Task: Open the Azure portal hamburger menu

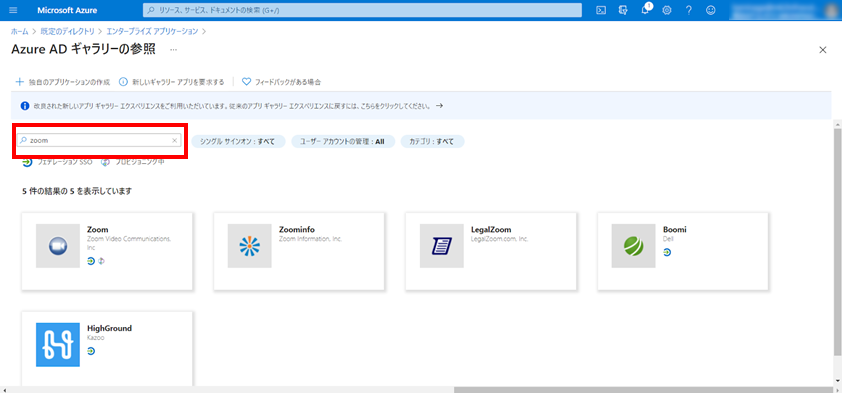Action: point(13,10)
